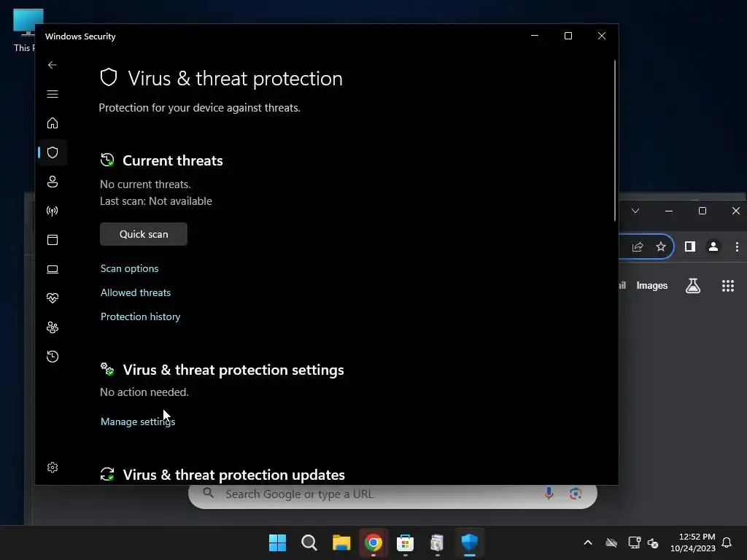Start a Quick scan

click(x=144, y=234)
